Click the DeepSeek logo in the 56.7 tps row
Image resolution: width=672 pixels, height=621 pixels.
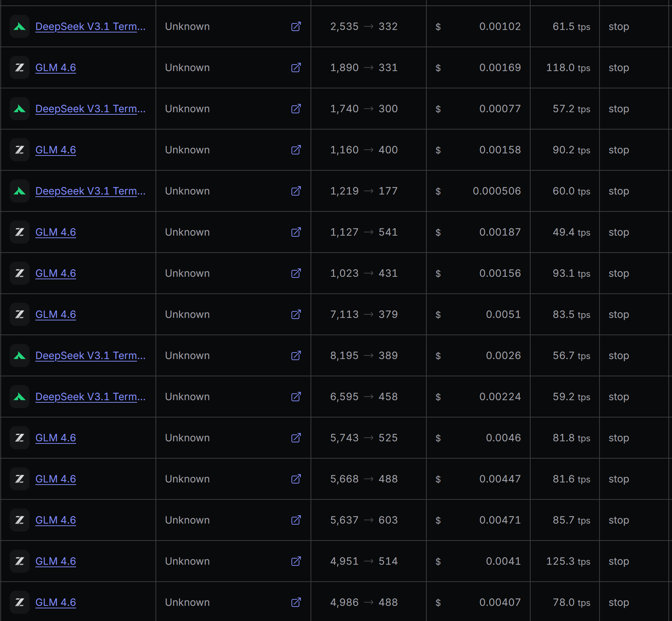click(x=19, y=356)
